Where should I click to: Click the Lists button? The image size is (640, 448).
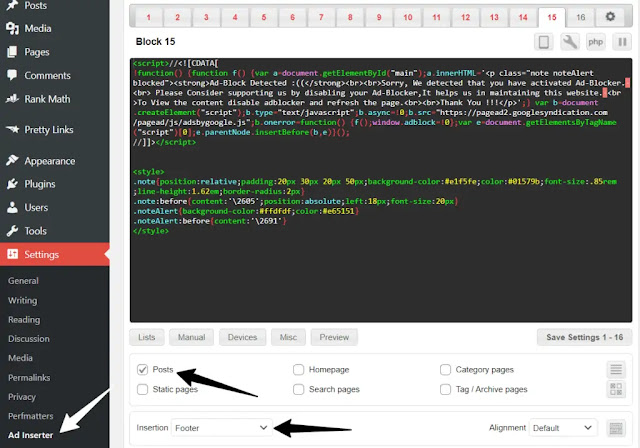147,337
